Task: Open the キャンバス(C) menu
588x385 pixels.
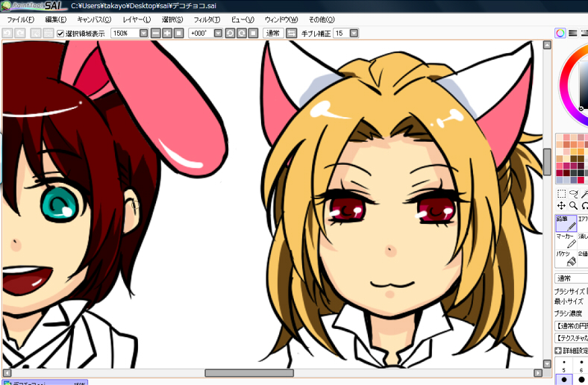Action: (x=94, y=19)
